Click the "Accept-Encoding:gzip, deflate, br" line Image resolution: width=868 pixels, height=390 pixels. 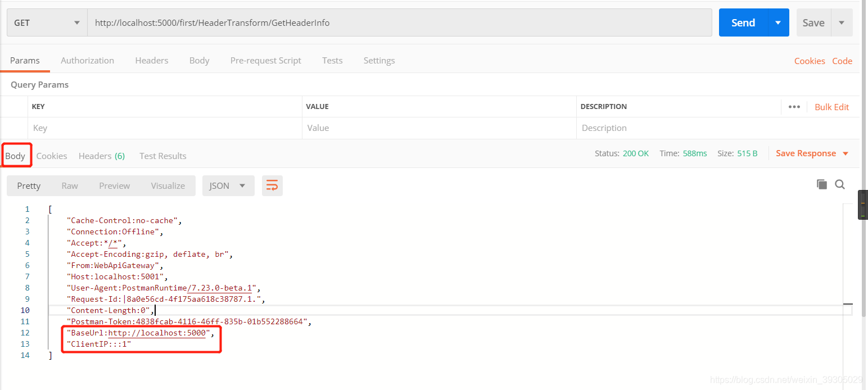point(150,254)
